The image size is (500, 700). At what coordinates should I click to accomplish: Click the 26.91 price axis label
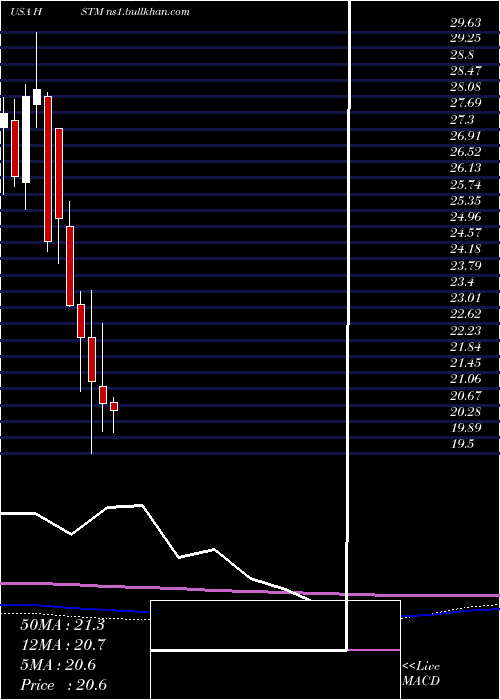pos(465,136)
